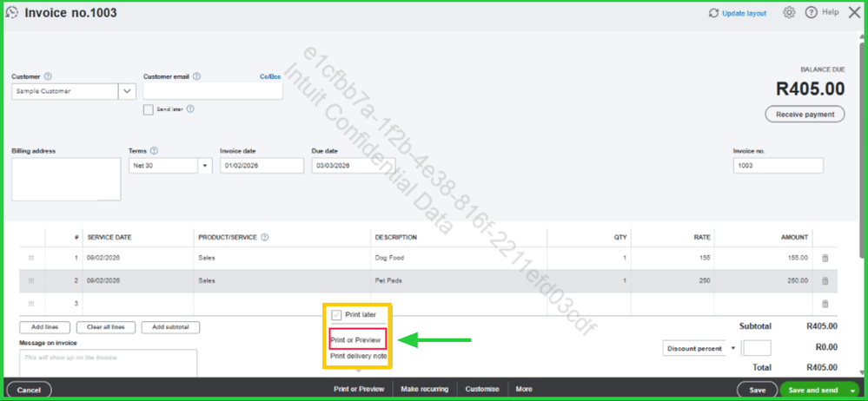This screenshot has height=401, width=868.
Task: Expand the Save and send arrow
Action: tap(852, 391)
